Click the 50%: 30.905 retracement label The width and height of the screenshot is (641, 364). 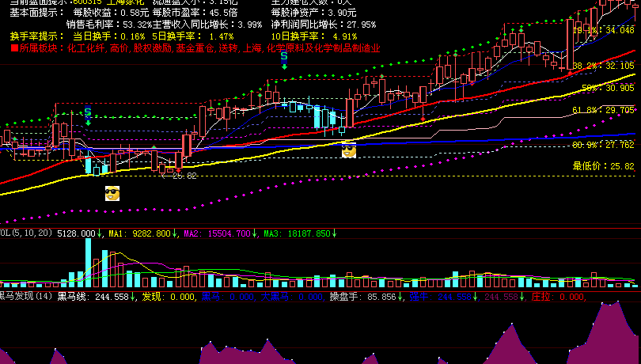coord(608,88)
